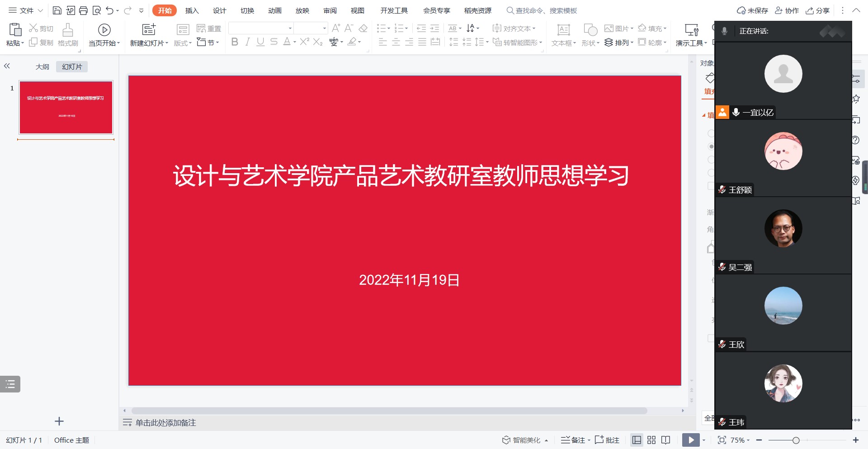Switch to slide sorter grid view
This screenshot has height=449, width=868.
(x=651, y=440)
